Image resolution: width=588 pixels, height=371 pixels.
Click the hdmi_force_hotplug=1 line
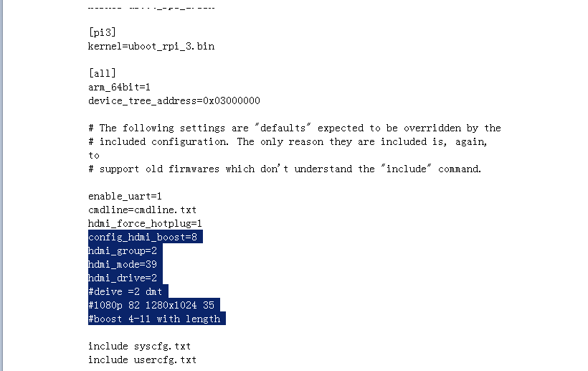coord(145,224)
